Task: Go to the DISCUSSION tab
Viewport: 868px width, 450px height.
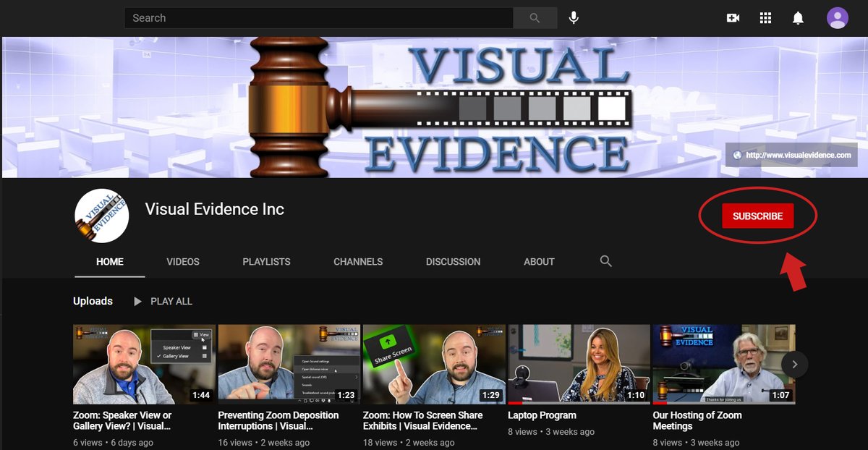Action: pos(453,262)
